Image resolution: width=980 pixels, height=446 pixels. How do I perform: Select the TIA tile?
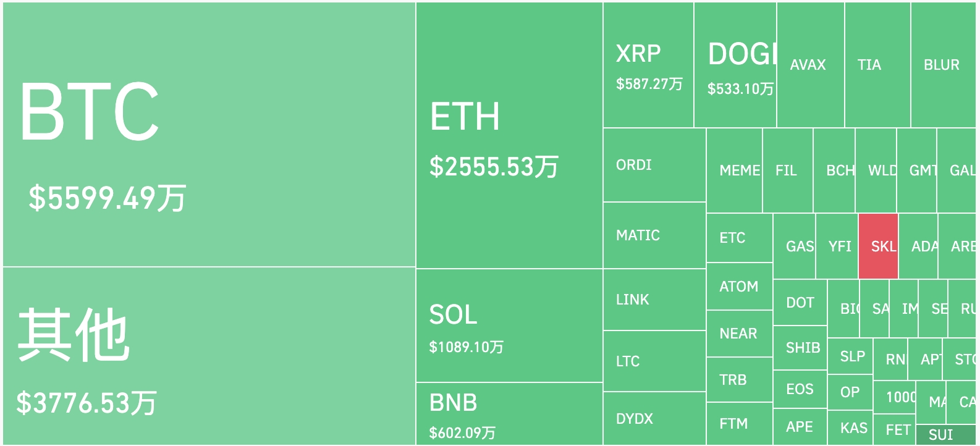tap(877, 65)
